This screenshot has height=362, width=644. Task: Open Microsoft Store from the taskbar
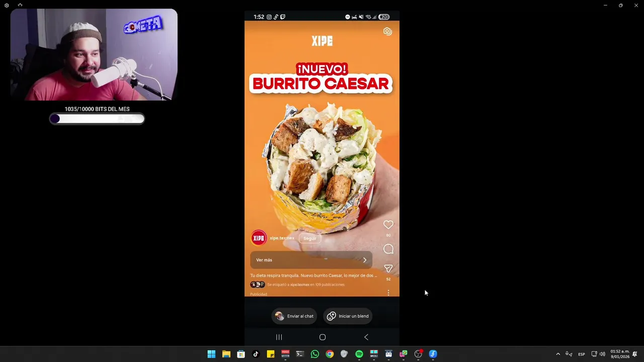pyautogui.click(x=241, y=354)
